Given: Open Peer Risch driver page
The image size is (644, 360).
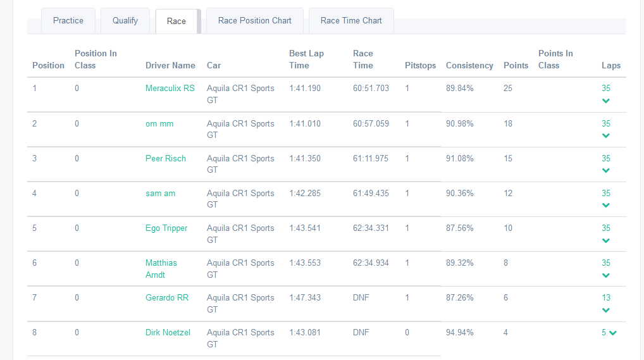Looking at the screenshot, I should pos(166,158).
